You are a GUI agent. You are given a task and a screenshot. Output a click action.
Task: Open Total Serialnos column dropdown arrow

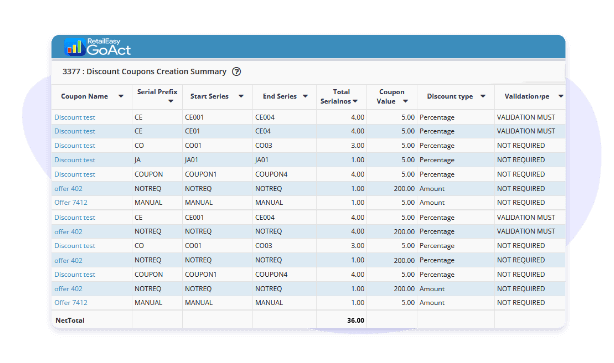point(355,101)
